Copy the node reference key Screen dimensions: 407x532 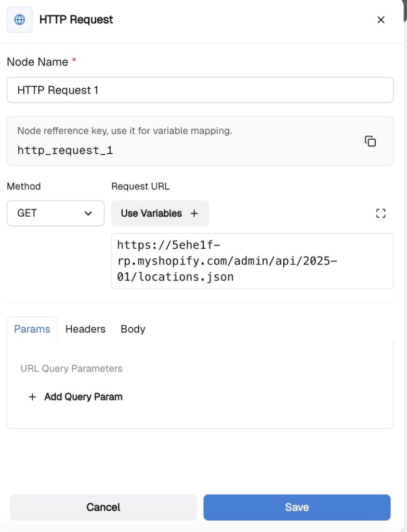370,141
